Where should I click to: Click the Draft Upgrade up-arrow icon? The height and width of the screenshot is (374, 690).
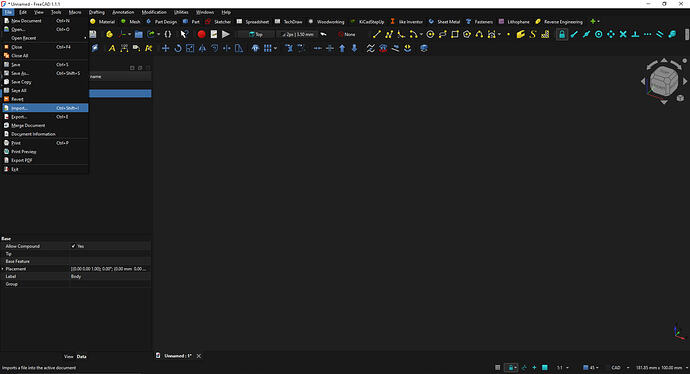pyautogui.click(x=342, y=48)
